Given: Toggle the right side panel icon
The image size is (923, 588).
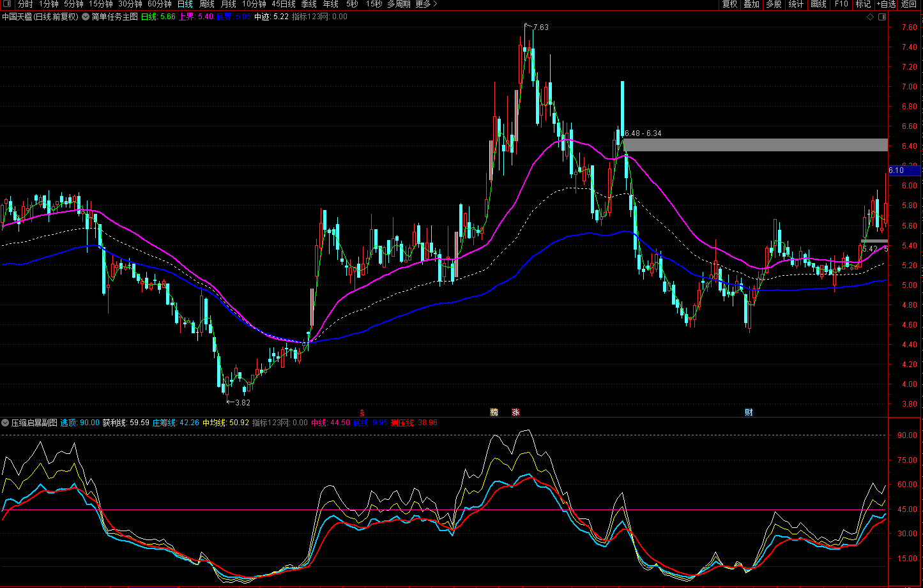Looking at the screenshot, I should point(882,17).
